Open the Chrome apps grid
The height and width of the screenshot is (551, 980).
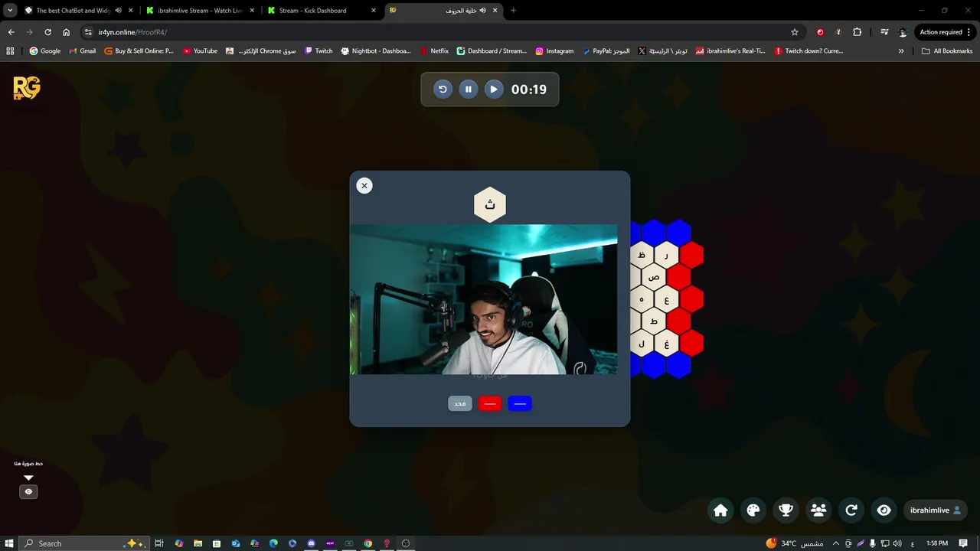10,51
